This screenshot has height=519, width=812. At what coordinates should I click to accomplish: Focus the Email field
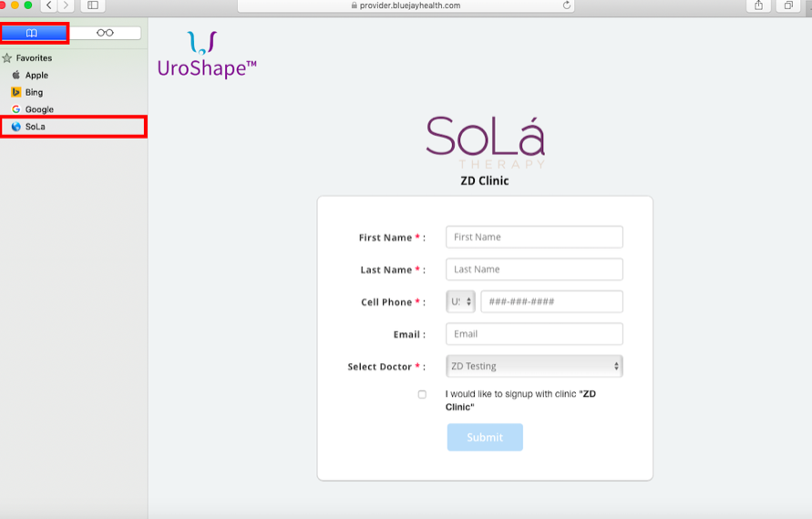tap(534, 334)
